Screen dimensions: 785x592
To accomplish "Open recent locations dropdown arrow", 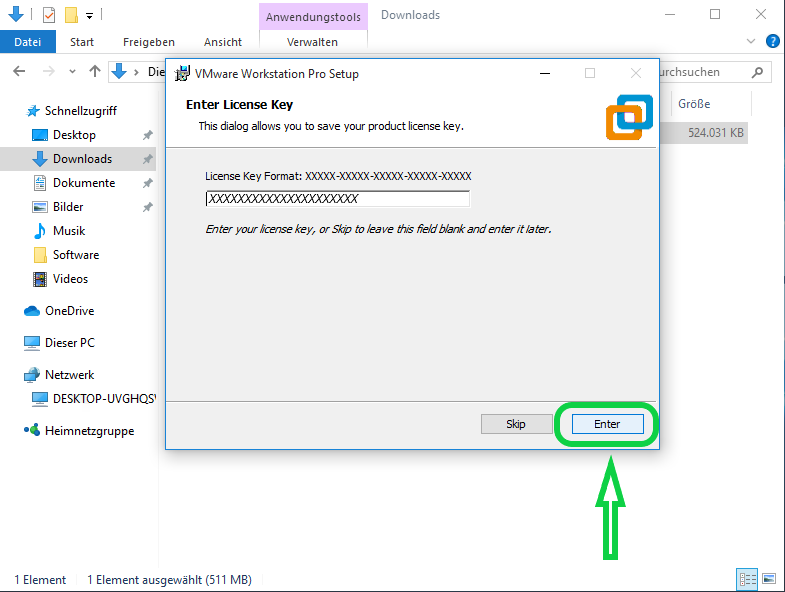I will coord(72,72).
